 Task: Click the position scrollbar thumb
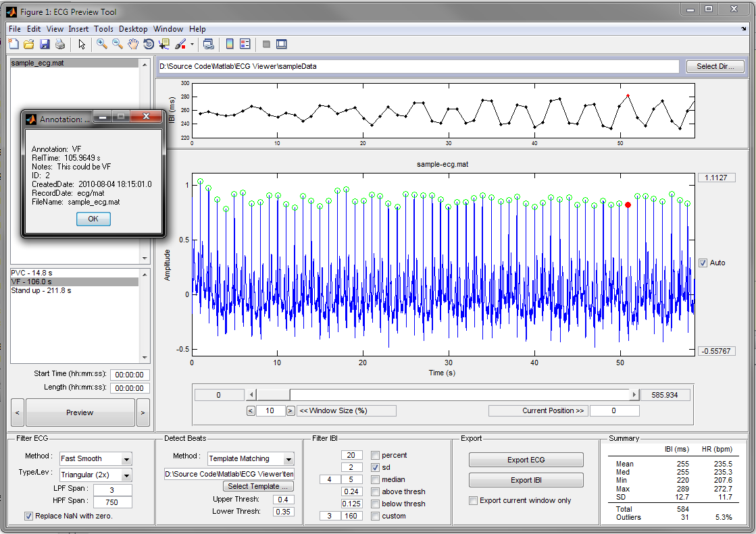click(273, 395)
